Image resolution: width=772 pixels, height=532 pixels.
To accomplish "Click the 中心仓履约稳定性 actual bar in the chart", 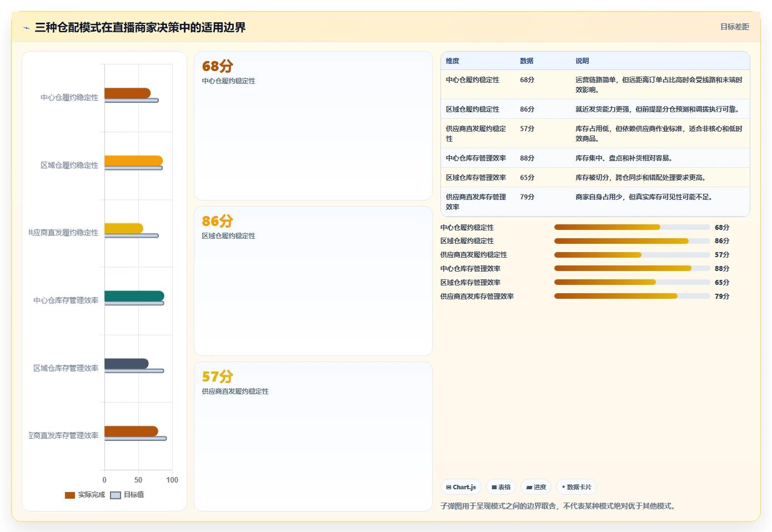I will pyautogui.click(x=127, y=93).
